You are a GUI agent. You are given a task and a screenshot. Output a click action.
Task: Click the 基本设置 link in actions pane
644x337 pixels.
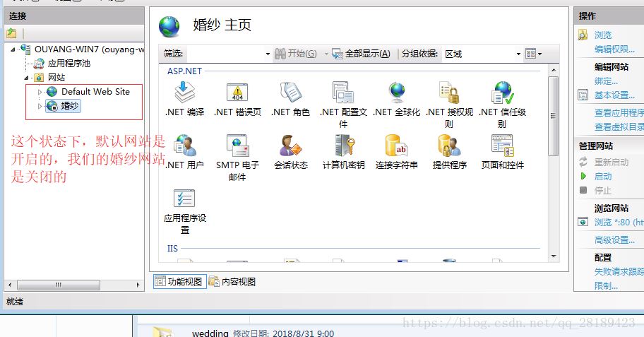614,95
